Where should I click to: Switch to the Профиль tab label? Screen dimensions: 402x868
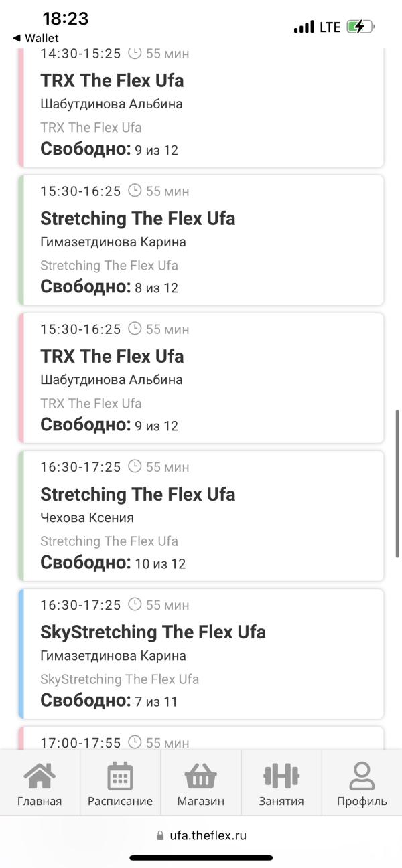[x=362, y=801]
